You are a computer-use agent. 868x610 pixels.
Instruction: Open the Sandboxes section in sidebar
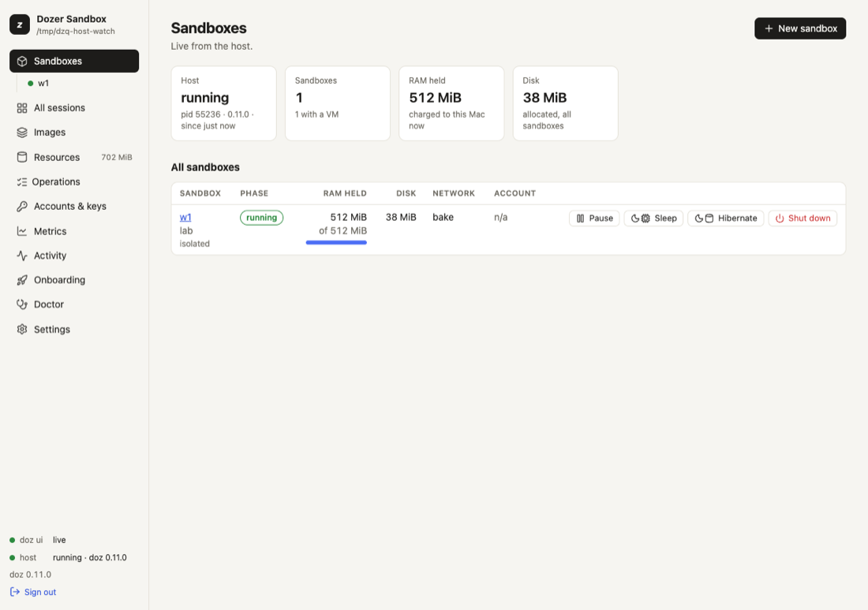74,61
